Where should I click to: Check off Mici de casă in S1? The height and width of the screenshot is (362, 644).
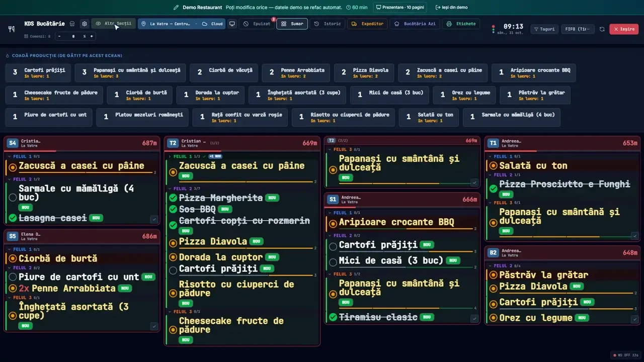pyautogui.click(x=333, y=262)
